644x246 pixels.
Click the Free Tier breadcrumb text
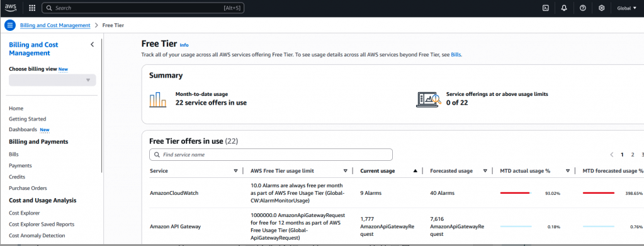pos(113,25)
